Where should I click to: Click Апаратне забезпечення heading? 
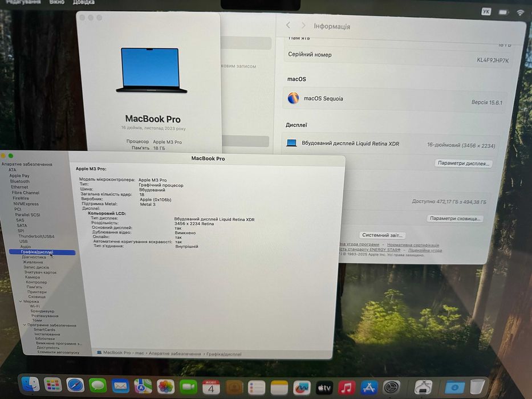(x=27, y=164)
